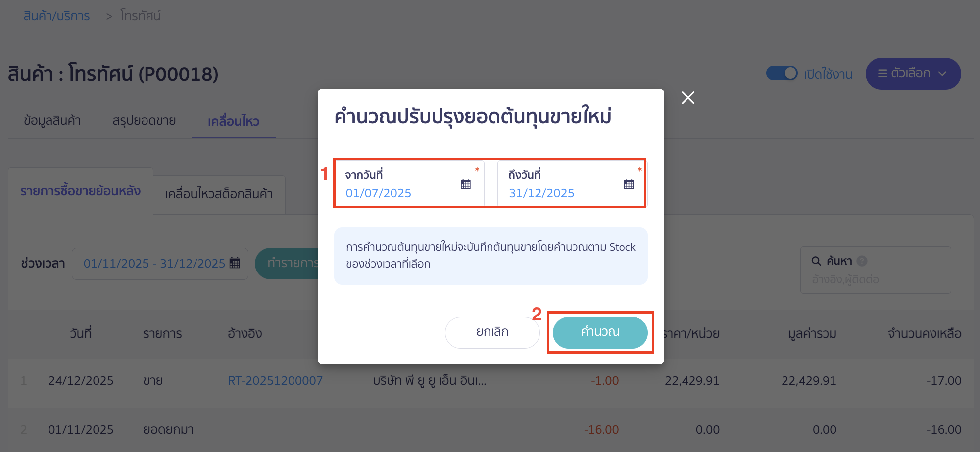
Task: Close the cost recalculation dialog with X
Action: tap(688, 98)
